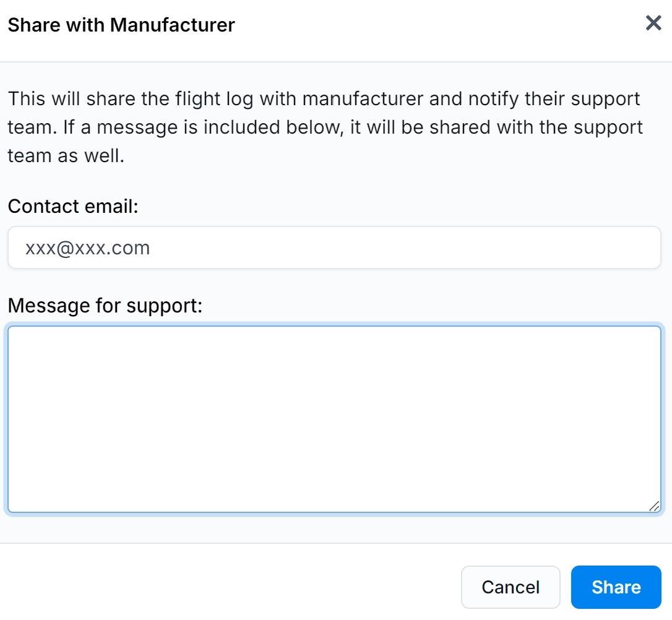672x620 pixels.
Task: Grab the diagonal resize grip of message box
Action: click(x=654, y=506)
